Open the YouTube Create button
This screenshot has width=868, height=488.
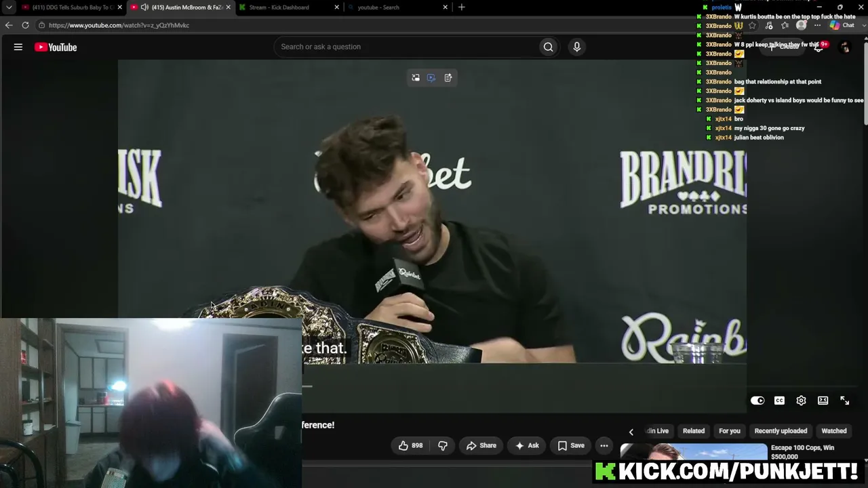click(x=784, y=47)
